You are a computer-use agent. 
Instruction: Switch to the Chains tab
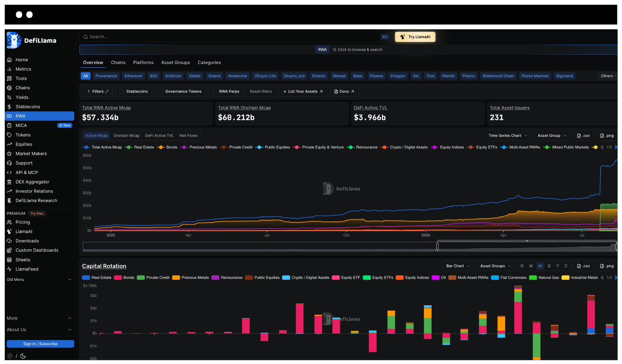118,63
